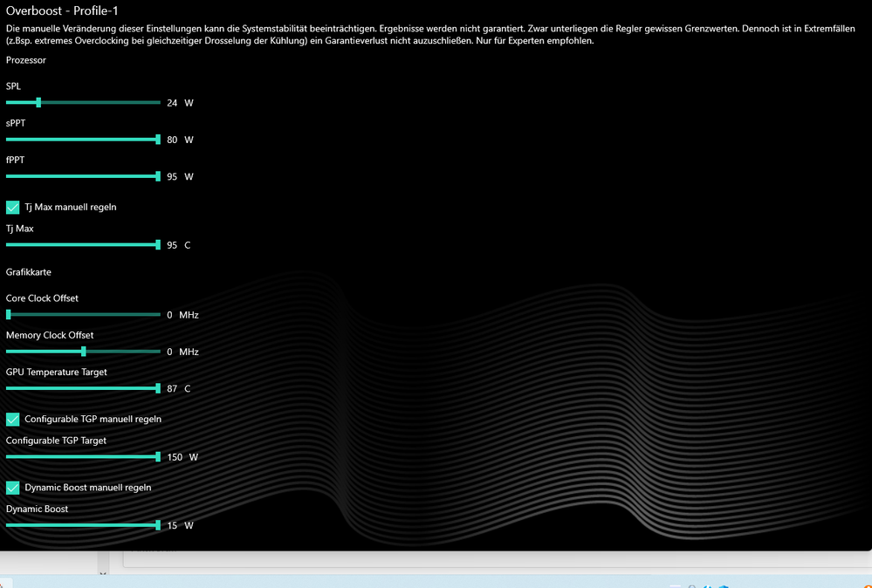Click the collapse chevron below the panel

pyautogui.click(x=102, y=575)
